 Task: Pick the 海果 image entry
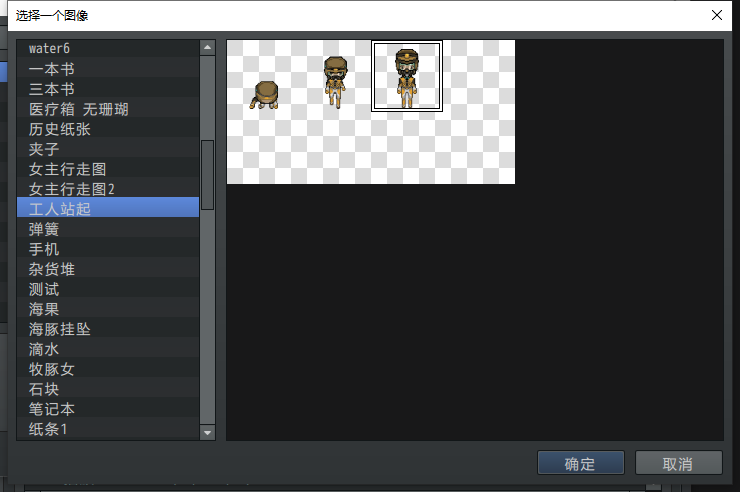click(108, 309)
